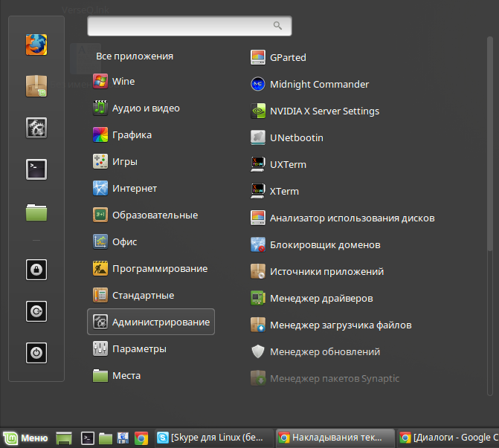The width and height of the screenshot is (499, 448).
Task: Switch to Skype для Linux window
Action: [214, 438]
